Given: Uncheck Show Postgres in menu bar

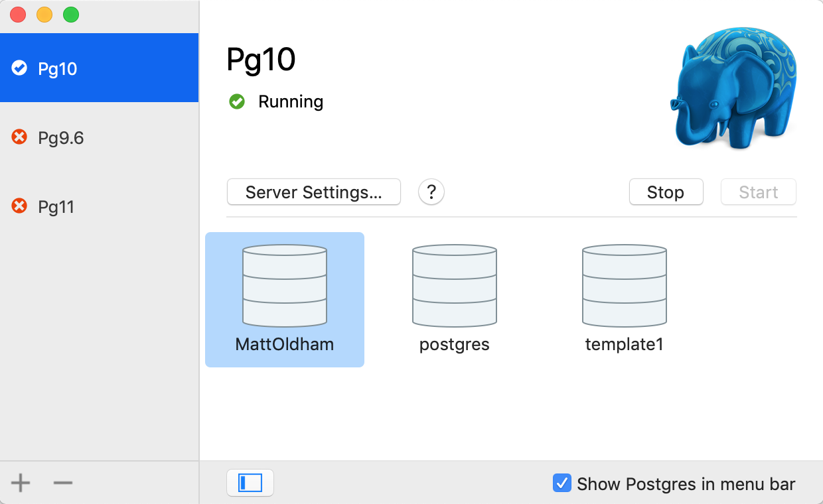Looking at the screenshot, I should pyautogui.click(x=562, y=483).
